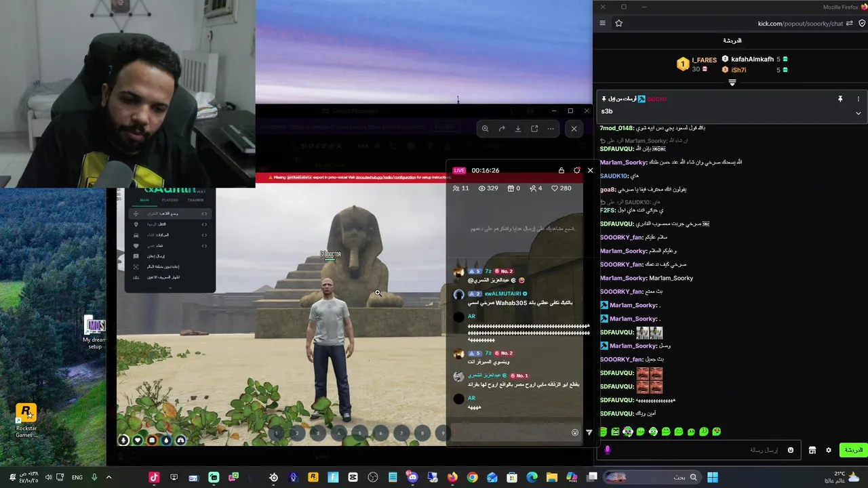Switch to PLAYERS tab in txAdmin menu
Screen dimensions: 868x488
tap(170, 200)
